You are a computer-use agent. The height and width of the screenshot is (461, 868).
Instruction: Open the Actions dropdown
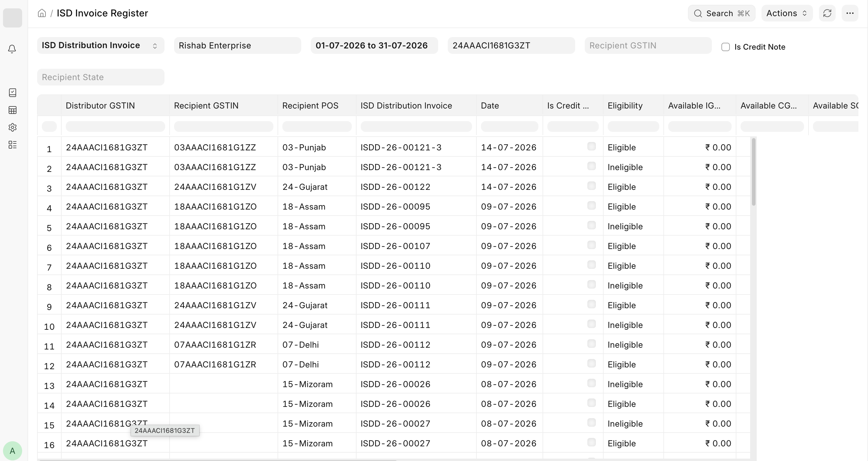tap(787, 13)
